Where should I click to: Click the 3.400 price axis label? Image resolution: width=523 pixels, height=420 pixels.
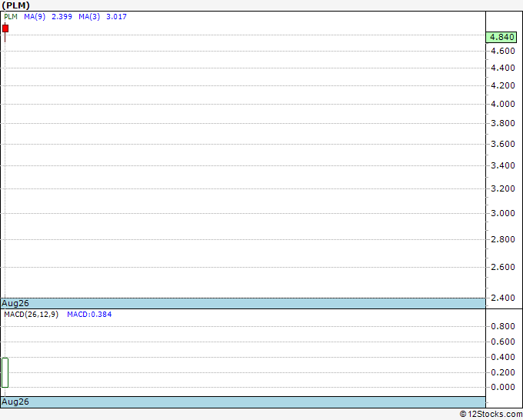(503, 166)
